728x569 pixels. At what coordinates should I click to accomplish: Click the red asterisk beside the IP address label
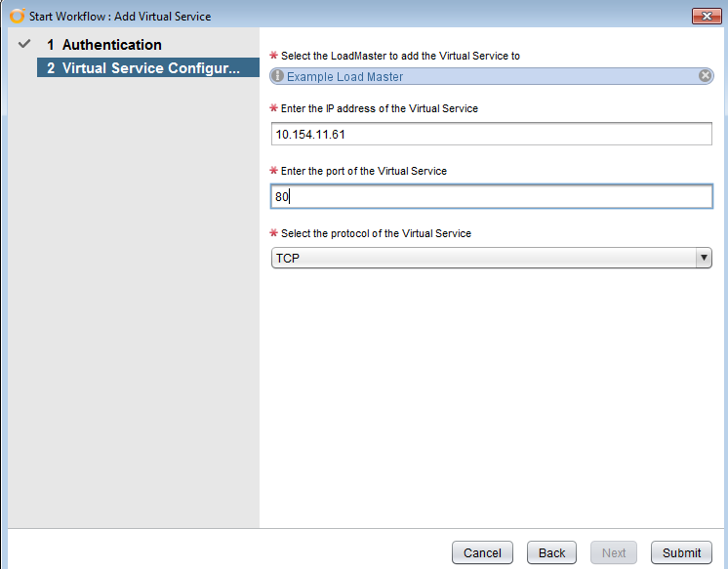tap(274, 107)
